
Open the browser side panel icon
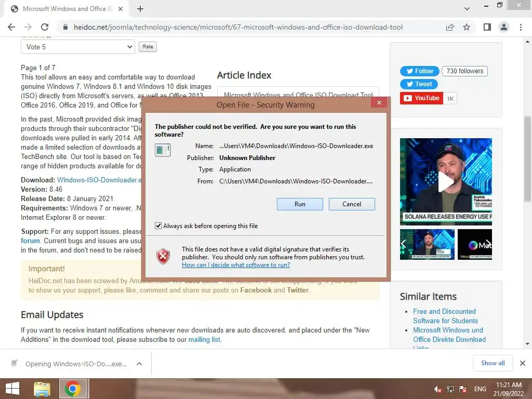487,27
